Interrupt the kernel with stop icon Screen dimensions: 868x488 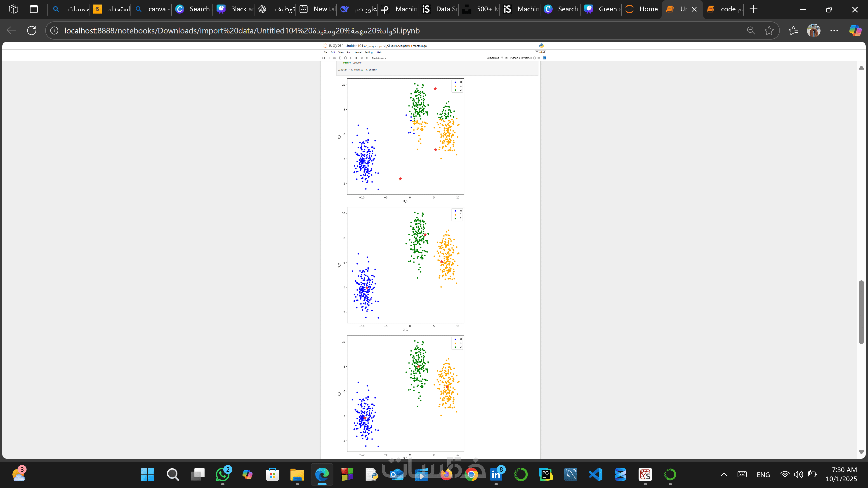tap(356, 58)
